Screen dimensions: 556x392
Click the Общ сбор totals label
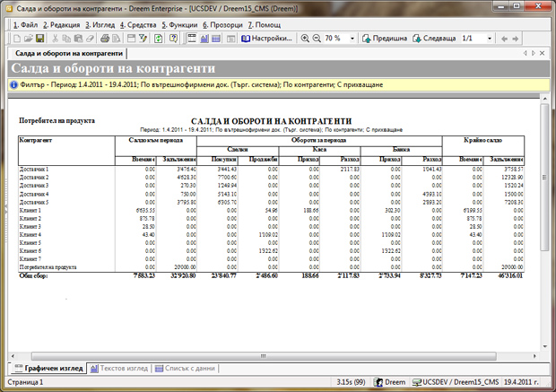[x=33, y=275]
